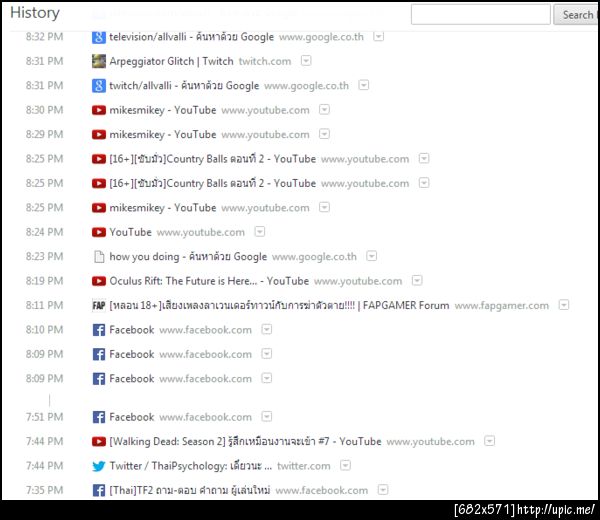Open Arpeggiator Glitch | Twitch link

[x=171, y=62]
